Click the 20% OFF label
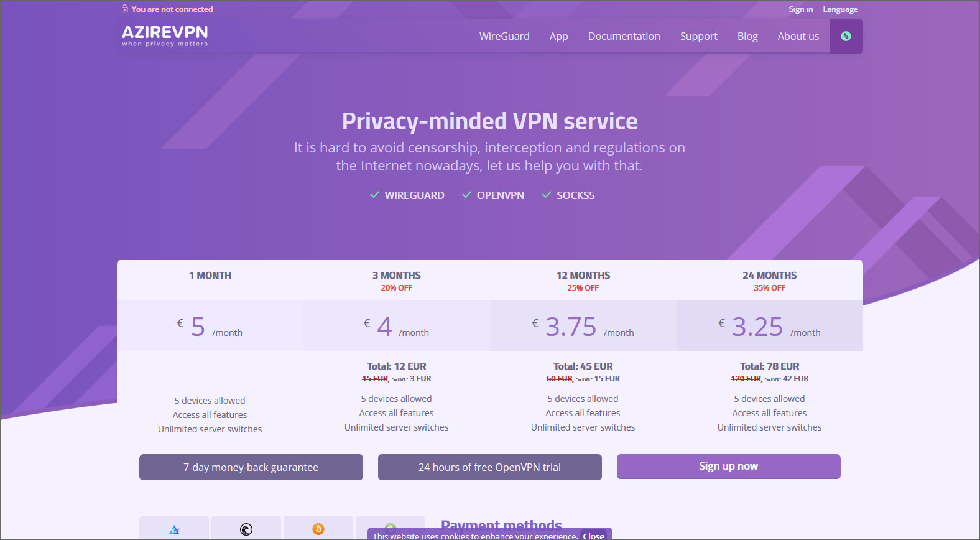The image size is (980, 540). [397, 288]
